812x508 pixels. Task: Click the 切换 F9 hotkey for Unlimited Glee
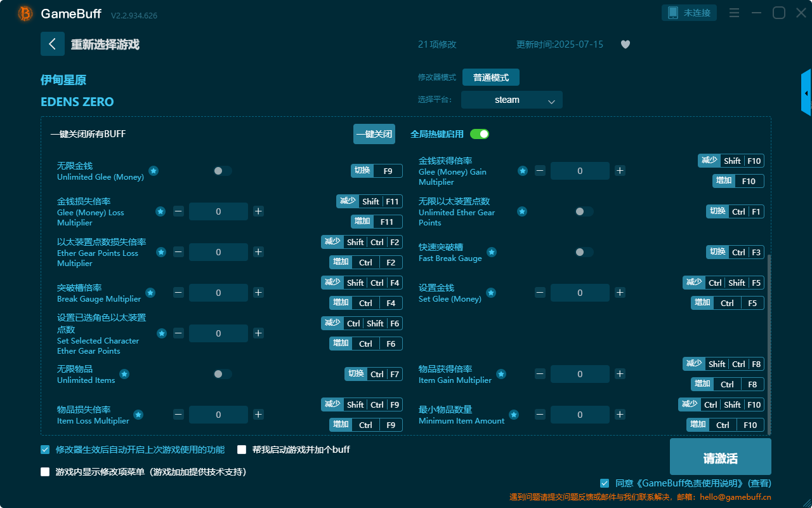pos(377,171)
